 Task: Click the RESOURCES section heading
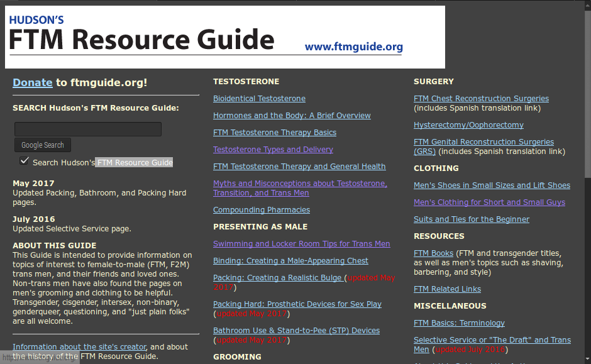coord(439,236)
